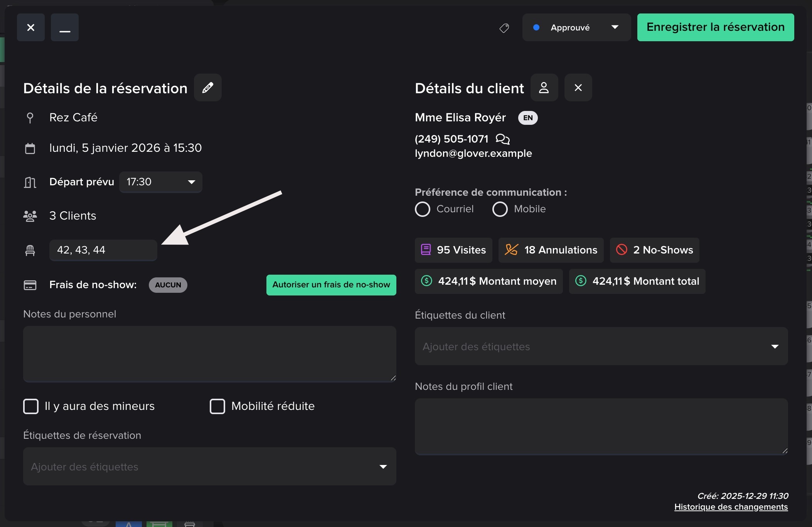
Task: Enable Mobilité réduite checkbox
Action: (x=217, y=406)
